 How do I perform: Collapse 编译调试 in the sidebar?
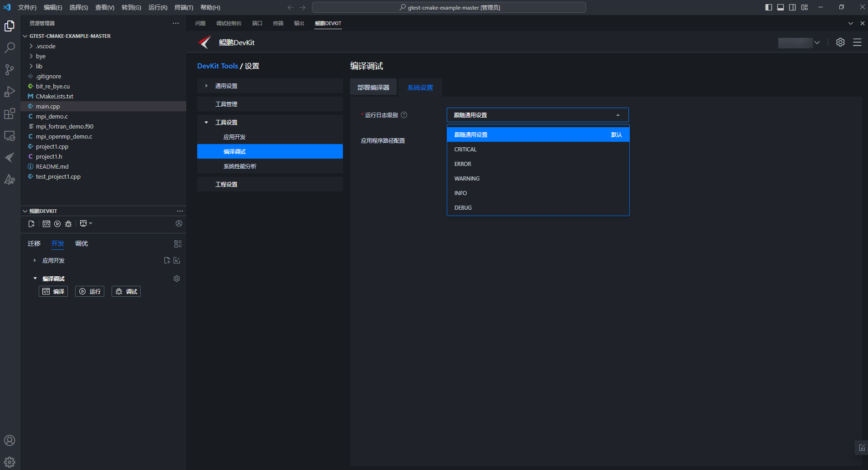click(35, 279)
